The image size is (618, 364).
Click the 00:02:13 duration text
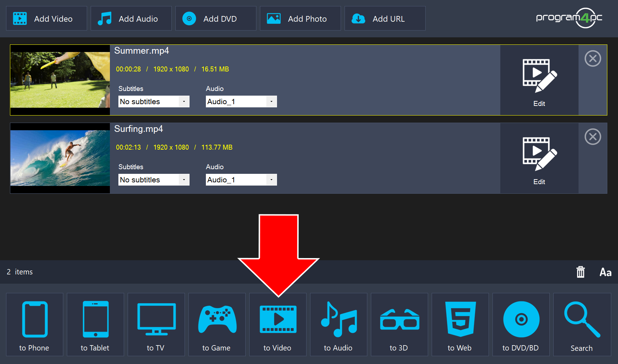[x=128, y=148]
